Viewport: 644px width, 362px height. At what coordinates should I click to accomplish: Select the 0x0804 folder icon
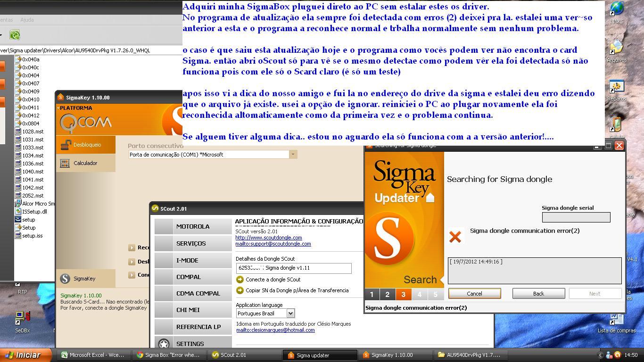coord(18,123)
